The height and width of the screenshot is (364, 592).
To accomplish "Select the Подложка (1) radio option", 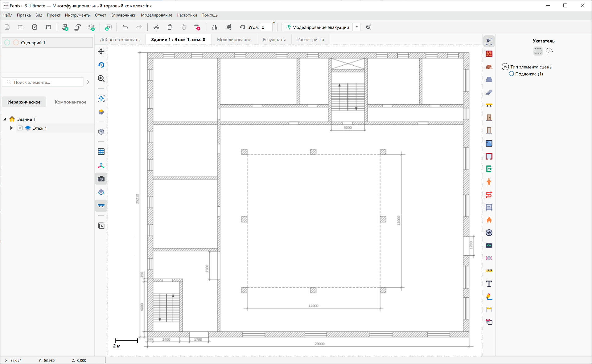I will tap(511, 74).
